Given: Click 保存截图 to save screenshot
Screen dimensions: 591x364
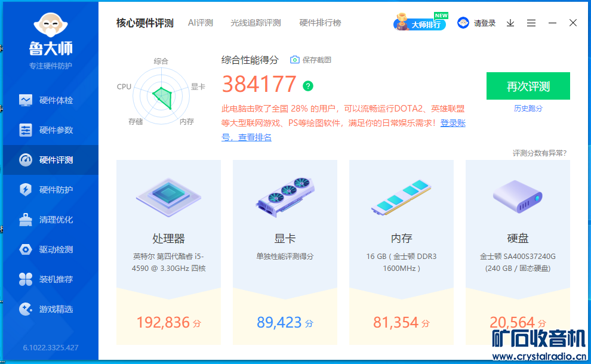Looking at the screenshot, I should click(316, 60).
